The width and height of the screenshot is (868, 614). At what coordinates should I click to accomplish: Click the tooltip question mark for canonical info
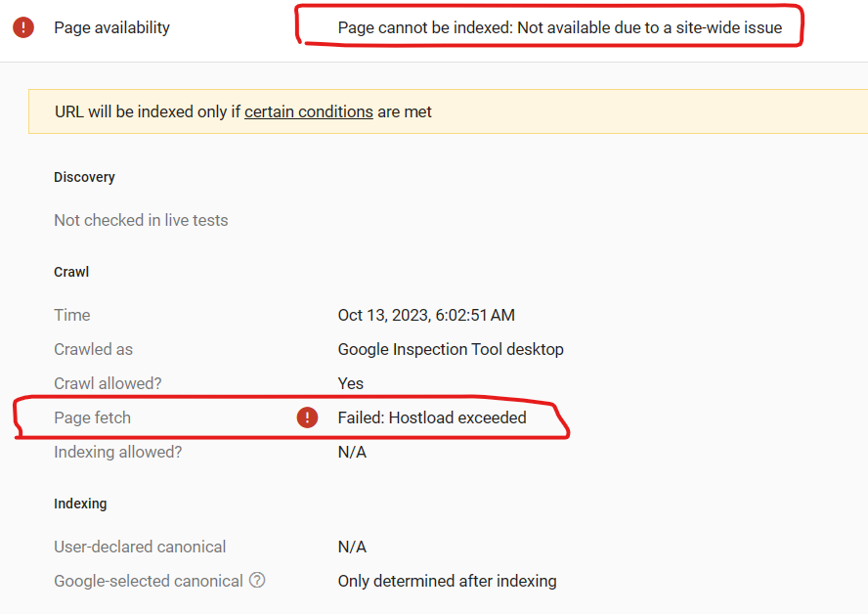pyautogui.click(x=256, y=581)
